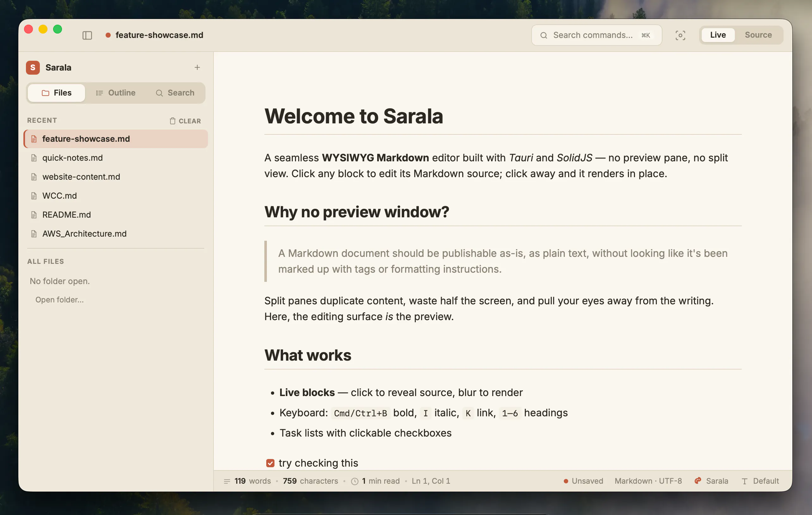This screenshot has width=812, height=515.
Task: Open feature-showcase.md in recent list
Action: coord(116,139)
